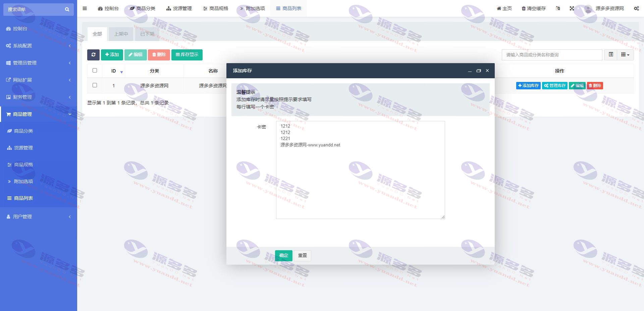644x311 pixels.
Task: Switch to 货源管理 top tab
Action: tap(179, 8)
